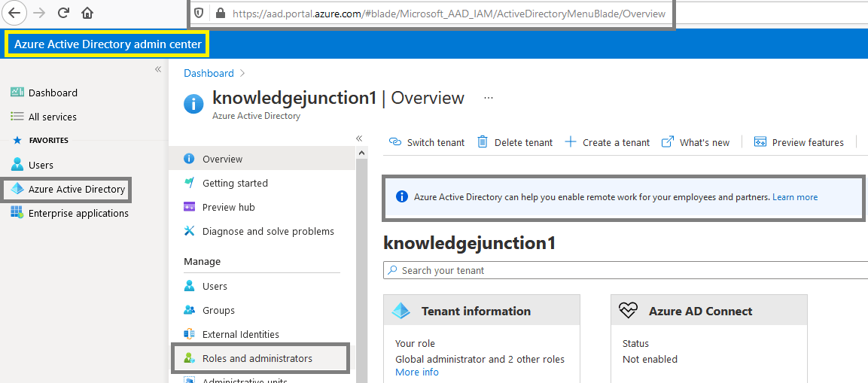Open Enterprise applications in favorites
Image resolution: width=868 pixels, height=383 pixels.
click(x=78, y=213)
